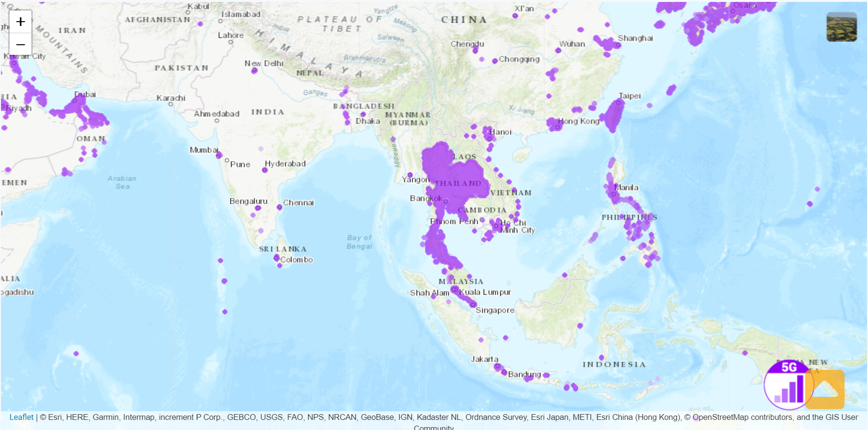Click the INDONESIA country label

tap(614, 365)
